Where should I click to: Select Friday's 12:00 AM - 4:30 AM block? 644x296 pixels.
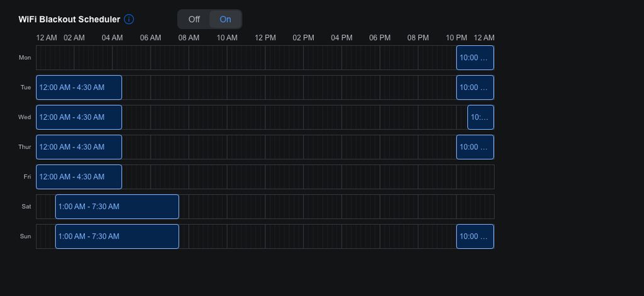(79, 177)
